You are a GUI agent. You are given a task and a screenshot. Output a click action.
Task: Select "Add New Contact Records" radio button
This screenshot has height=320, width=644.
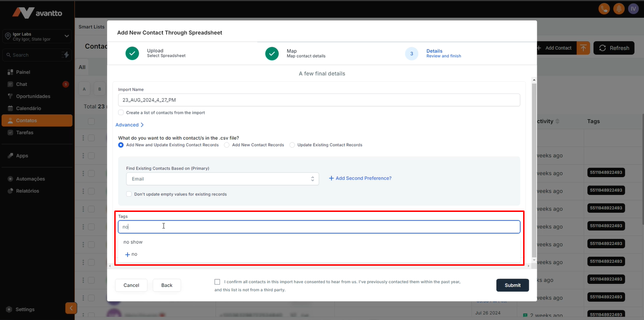(x=227, y=145)
